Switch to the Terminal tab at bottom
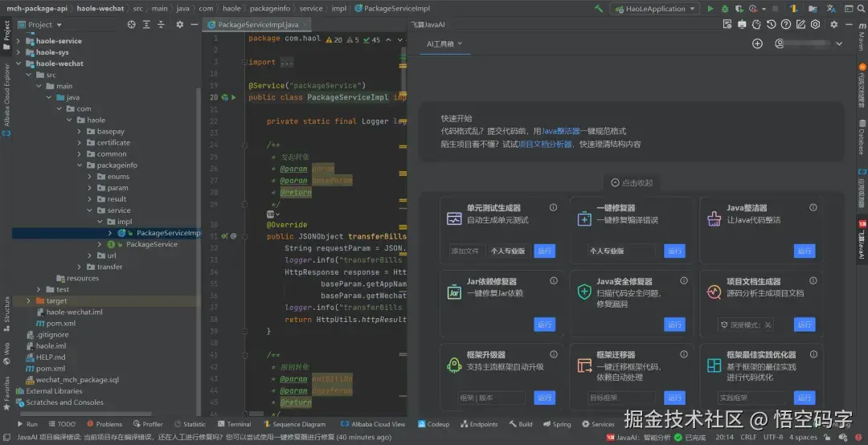Viewport: 868px width, 445px height. 234,424
